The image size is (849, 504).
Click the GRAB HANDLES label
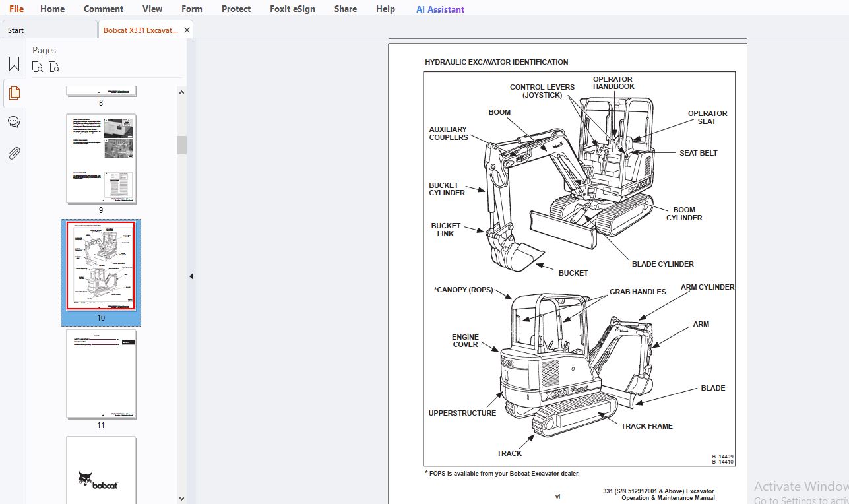click(x=638, y=292)
